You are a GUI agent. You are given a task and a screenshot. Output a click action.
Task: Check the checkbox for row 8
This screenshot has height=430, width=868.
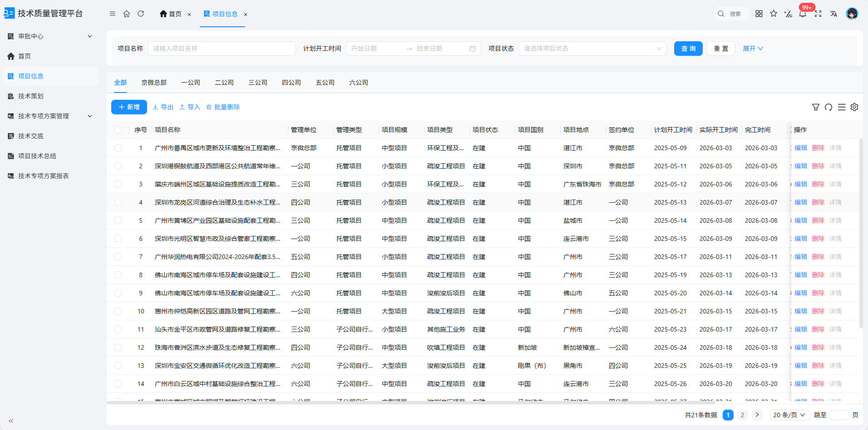pos(118,275)
